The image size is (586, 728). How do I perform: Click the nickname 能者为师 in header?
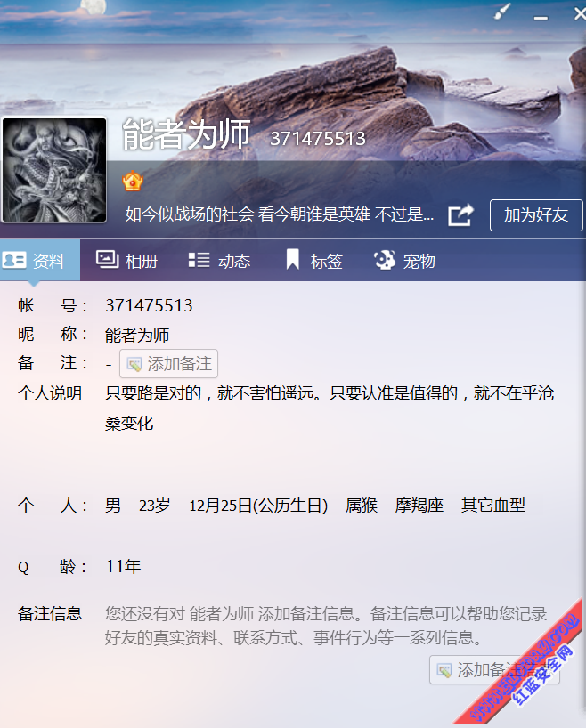(186, 134)
